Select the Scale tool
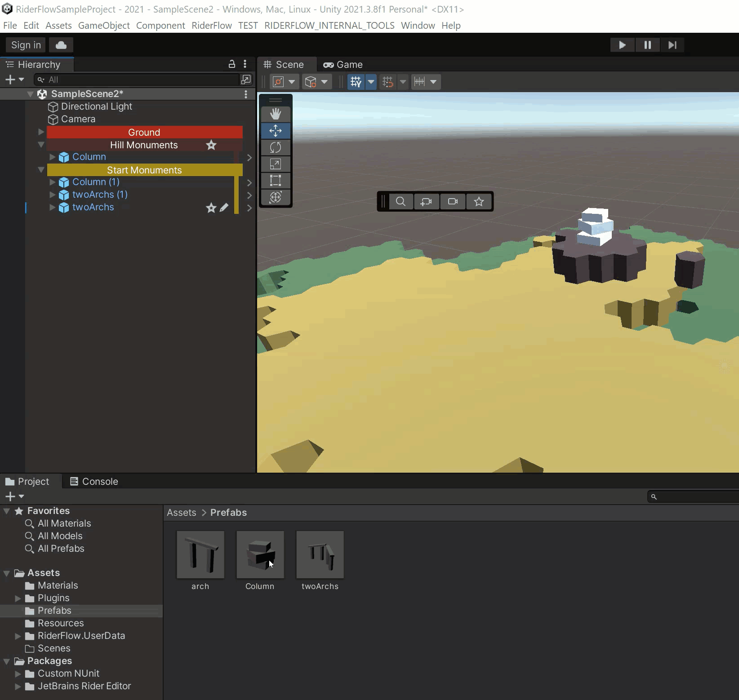 click(x=276, y=164)
